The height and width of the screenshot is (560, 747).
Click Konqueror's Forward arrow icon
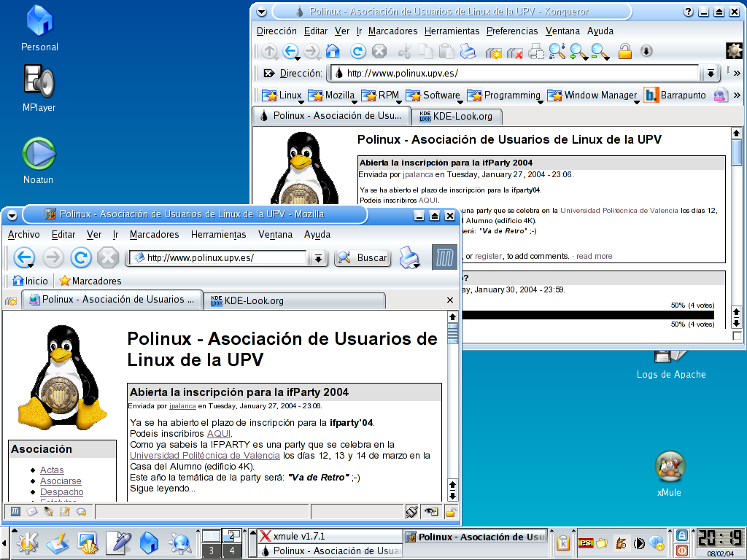pos(311,52)
